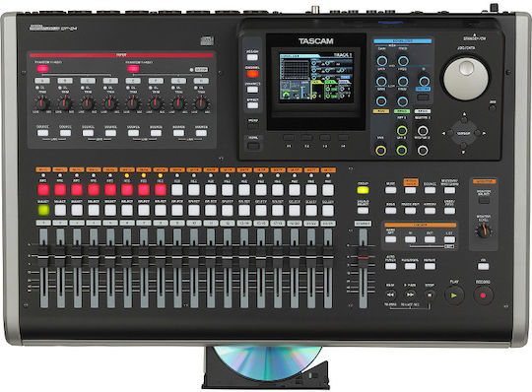The image size is (532, 392).
Task: Select the green SEND 1 knob
Action: [x=402, y=131]
